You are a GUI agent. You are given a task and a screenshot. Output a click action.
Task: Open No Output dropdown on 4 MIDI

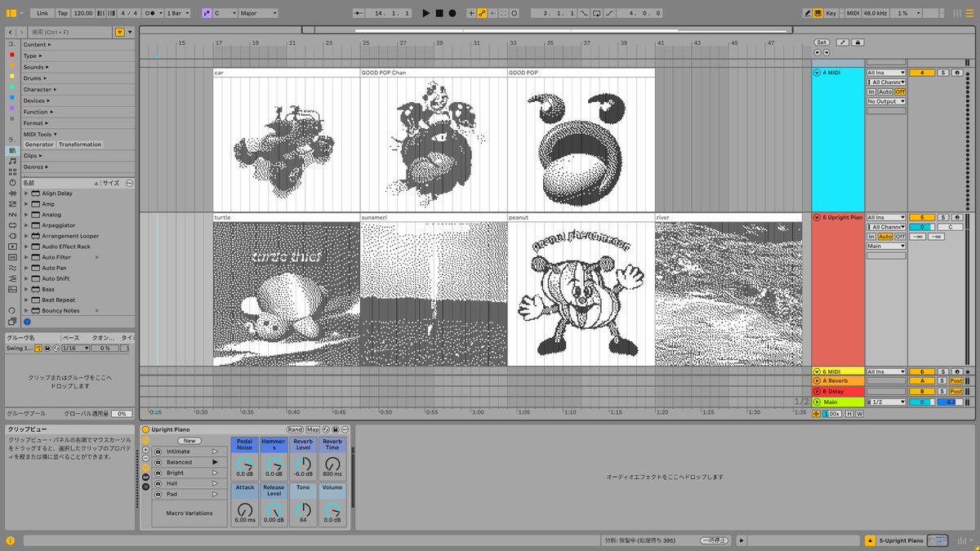coord(886,101)
